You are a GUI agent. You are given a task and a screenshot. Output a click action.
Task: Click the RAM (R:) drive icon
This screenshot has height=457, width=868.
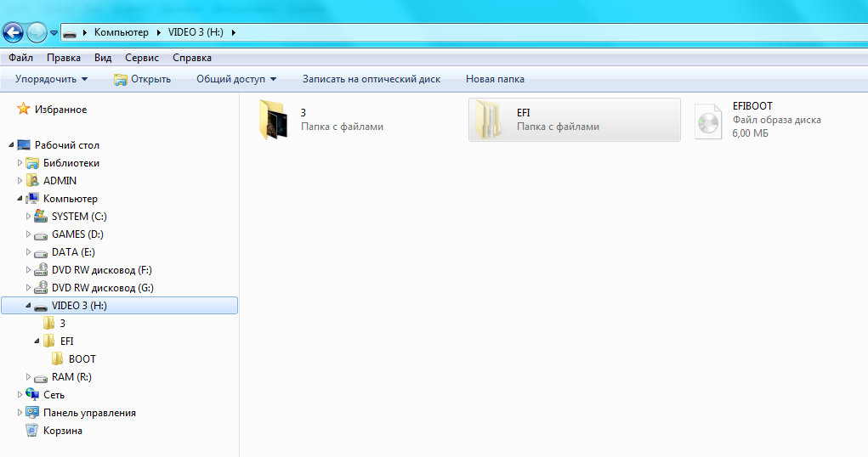(41, 379)
